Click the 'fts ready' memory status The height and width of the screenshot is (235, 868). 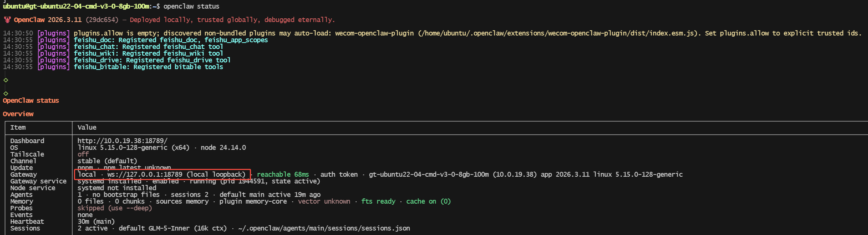tap(378, 201)
